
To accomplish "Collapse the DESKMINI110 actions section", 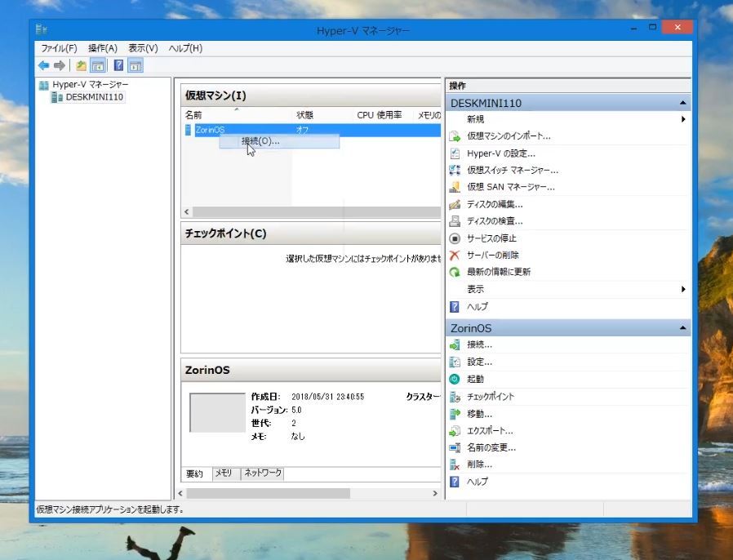I will pyautogui.click(x=682, y=103).
